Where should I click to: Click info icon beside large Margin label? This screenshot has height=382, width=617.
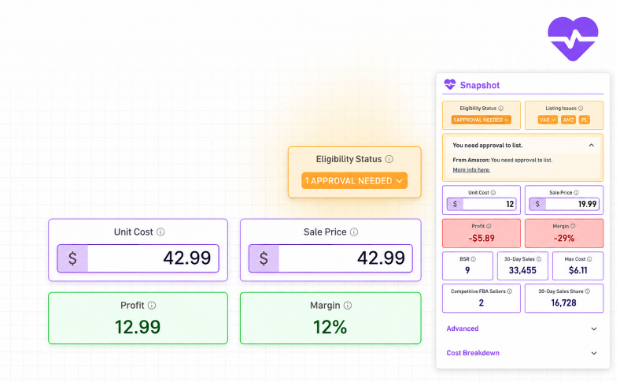click(x=348, y=305)
